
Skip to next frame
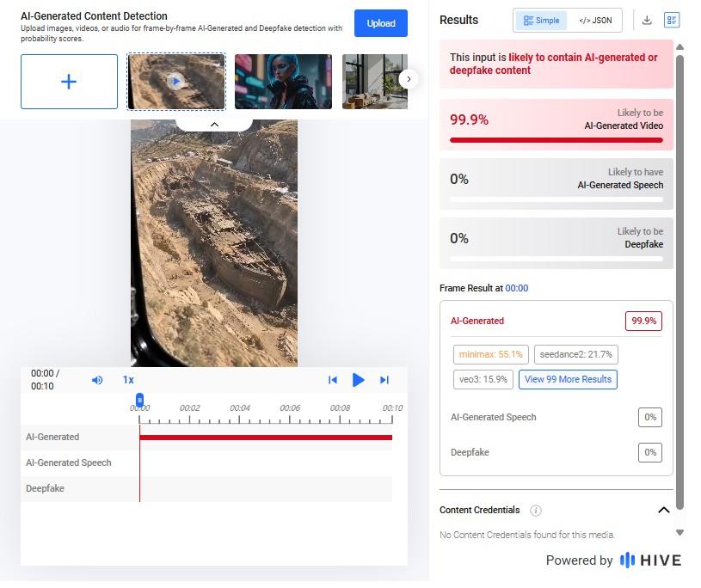(x=384, y=380)
